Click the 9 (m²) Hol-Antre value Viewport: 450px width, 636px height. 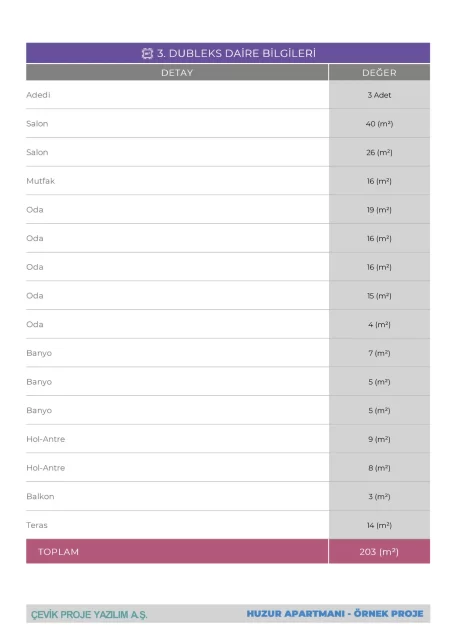[379, 439]
